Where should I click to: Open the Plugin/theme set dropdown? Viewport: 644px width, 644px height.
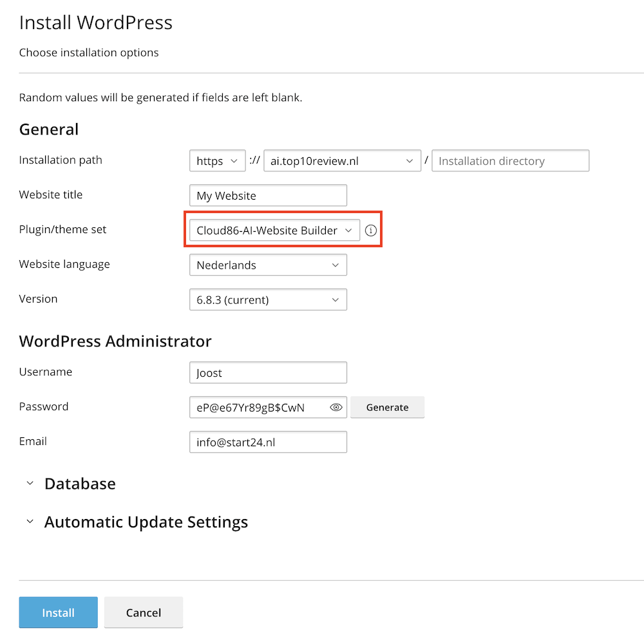coord(274,231)
